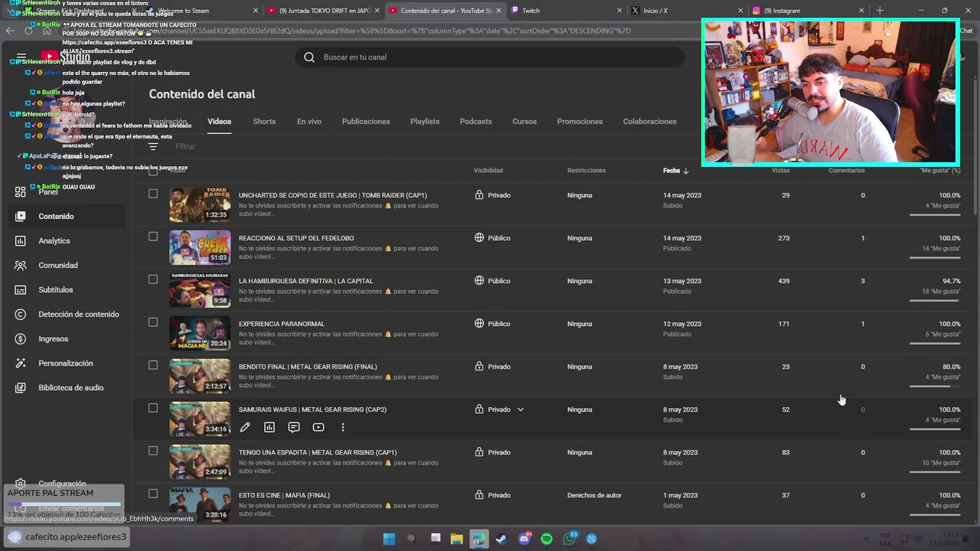This screenshot has height=551, width=980.
Task: Open analytics icon for SAMURAIS WAIFUS video
Action: pyautogui.click(x=269, y=428)
